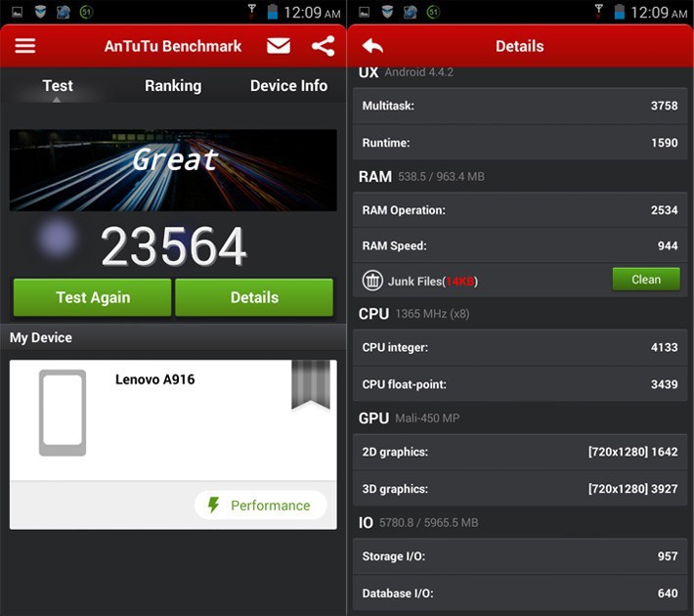Tap right screen shield notification icon
The width and height of the screenshot is (694, 616).
click(387, 12)
